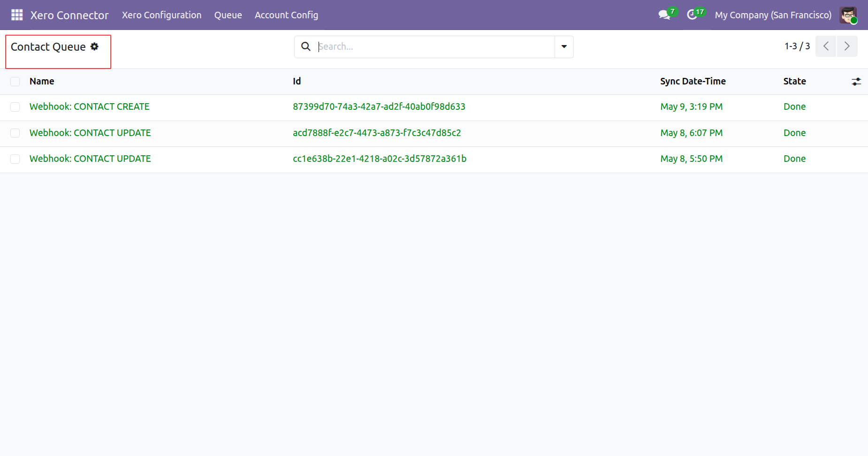Expand the search filter options dropdown
This screenshot has height=456, width=868.
tap(564, 46)
